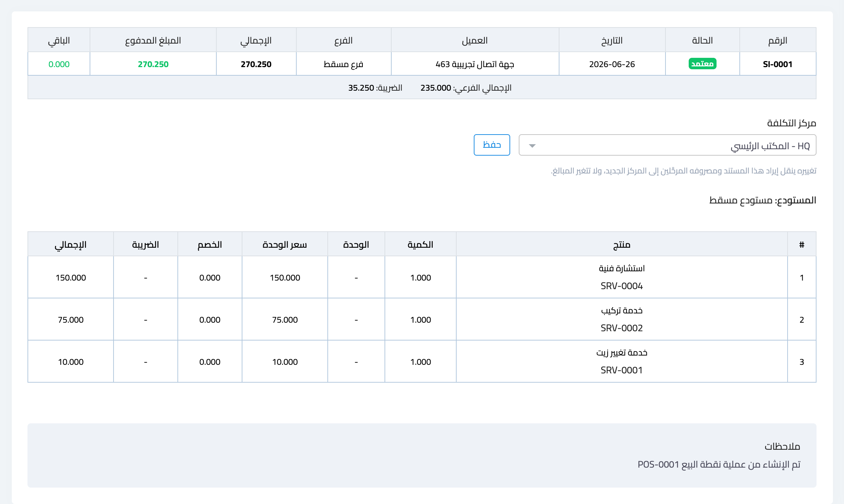Click the الكمية column header

[421, 245]
